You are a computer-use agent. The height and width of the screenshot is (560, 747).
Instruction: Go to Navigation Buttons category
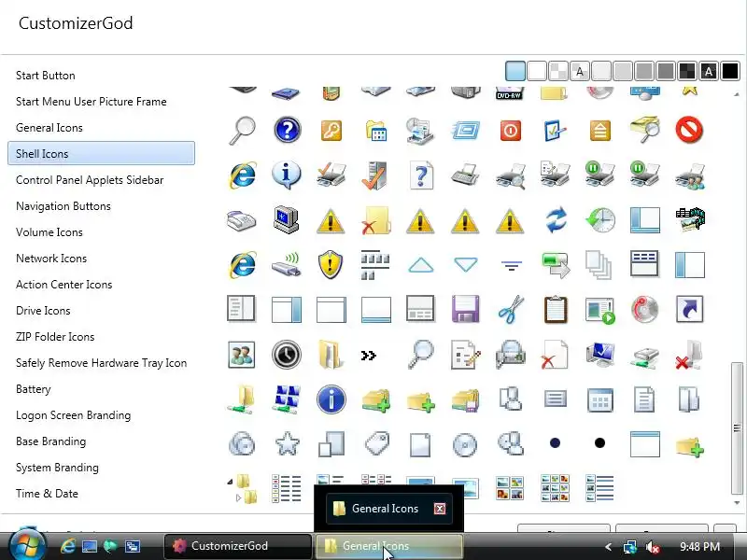tap(63, 206)
